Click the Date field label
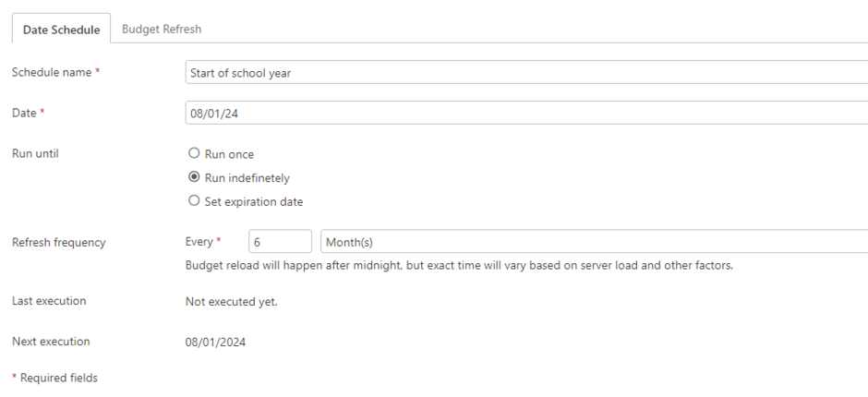 [x=29, y=113]
